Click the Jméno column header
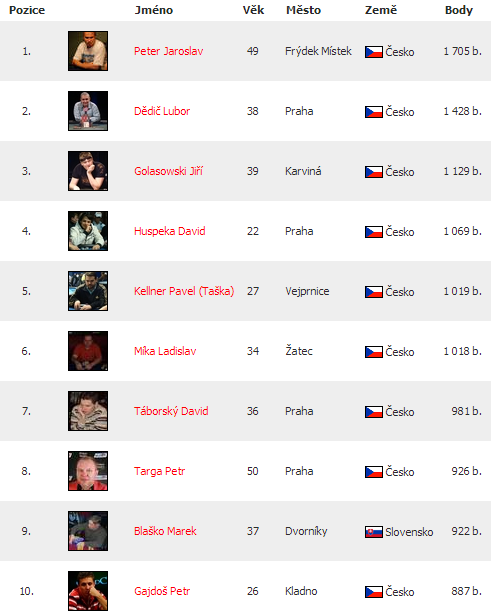 pos(154,10)
